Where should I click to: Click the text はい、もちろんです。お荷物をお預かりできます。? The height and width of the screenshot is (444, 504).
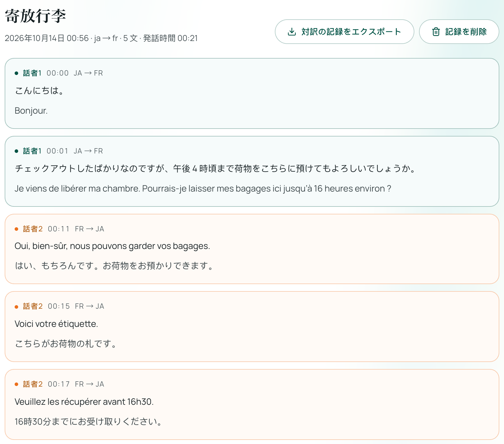tap(115, 266)
